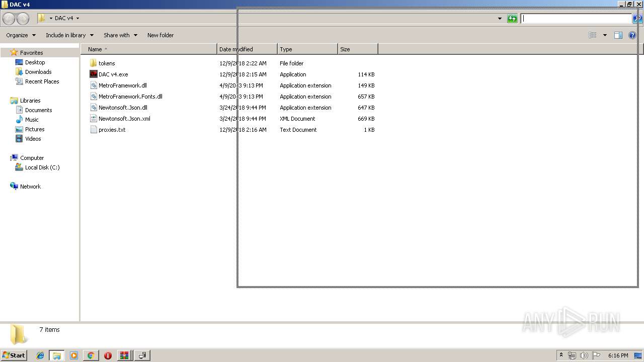Click the volume speaker tray icon
644x362 pixels.
[x=584, y=355]
